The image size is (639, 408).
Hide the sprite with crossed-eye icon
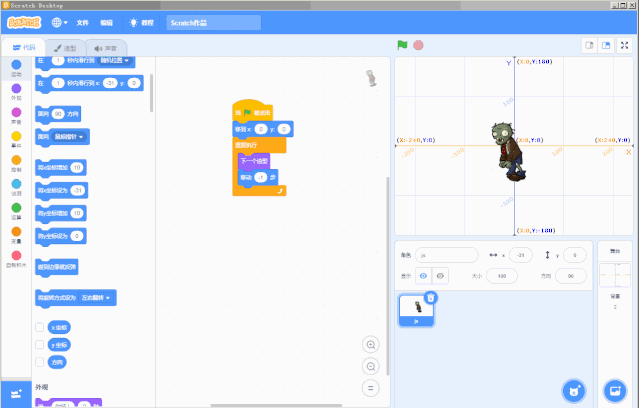click(440, 276)
